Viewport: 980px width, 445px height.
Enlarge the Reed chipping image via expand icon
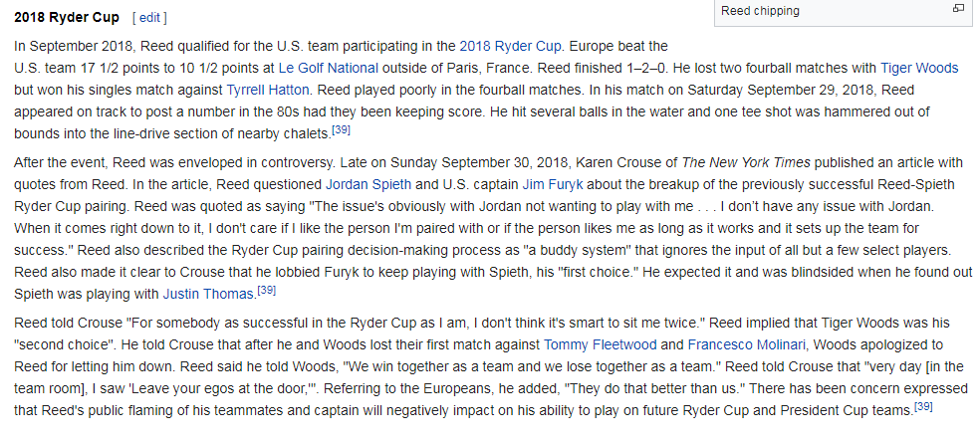[958, 8]
